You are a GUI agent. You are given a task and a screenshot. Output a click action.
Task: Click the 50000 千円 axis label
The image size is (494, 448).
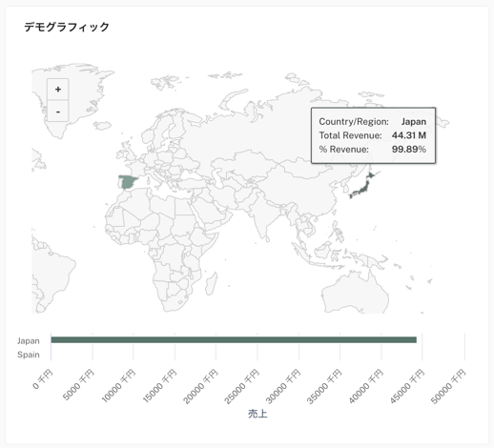[x=448, y=387]
